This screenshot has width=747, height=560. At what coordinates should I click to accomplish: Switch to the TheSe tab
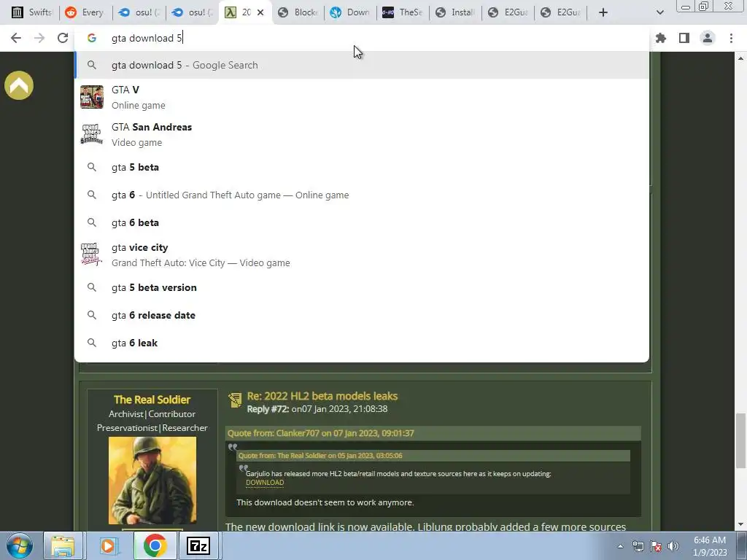pos(403,12)
